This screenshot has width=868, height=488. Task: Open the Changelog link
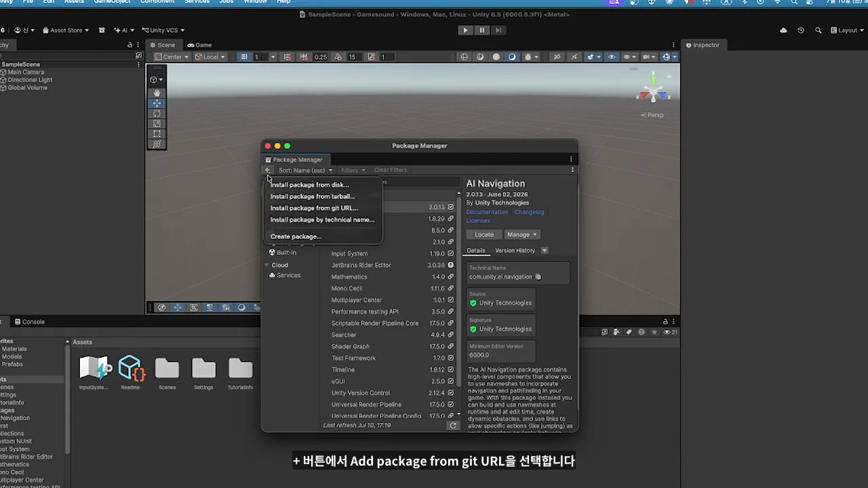(530, 212)
